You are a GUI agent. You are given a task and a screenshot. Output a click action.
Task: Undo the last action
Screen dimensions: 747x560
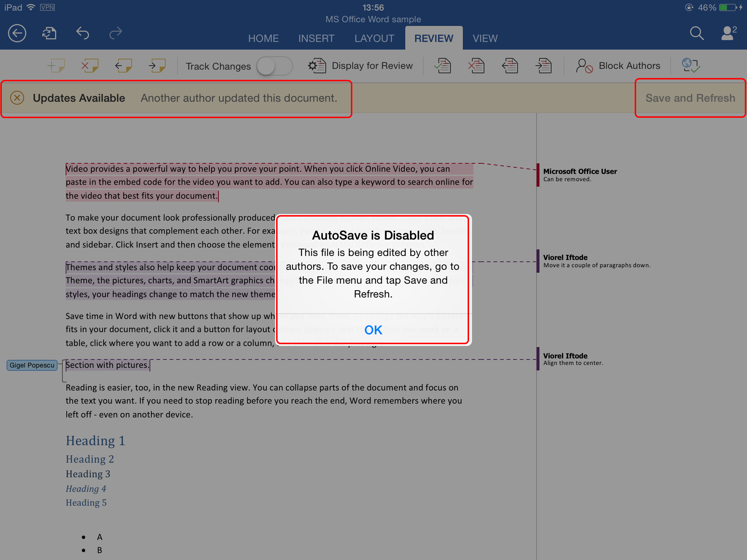pos(83,33)
